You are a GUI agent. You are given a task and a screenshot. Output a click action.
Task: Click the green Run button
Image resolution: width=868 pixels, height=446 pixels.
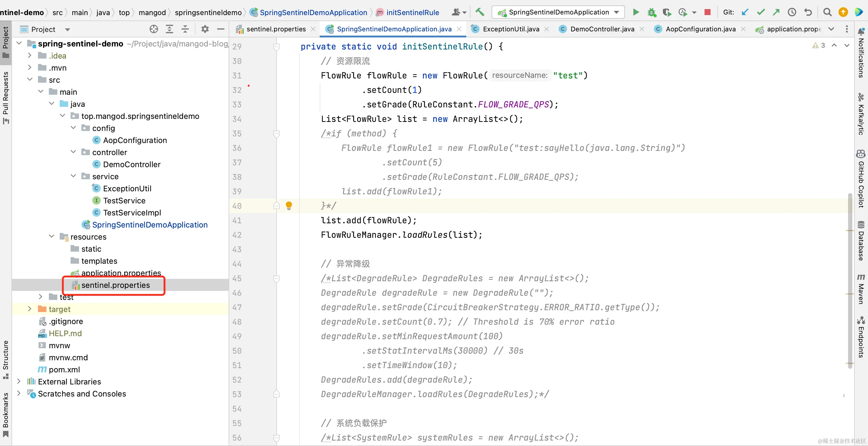636,12
